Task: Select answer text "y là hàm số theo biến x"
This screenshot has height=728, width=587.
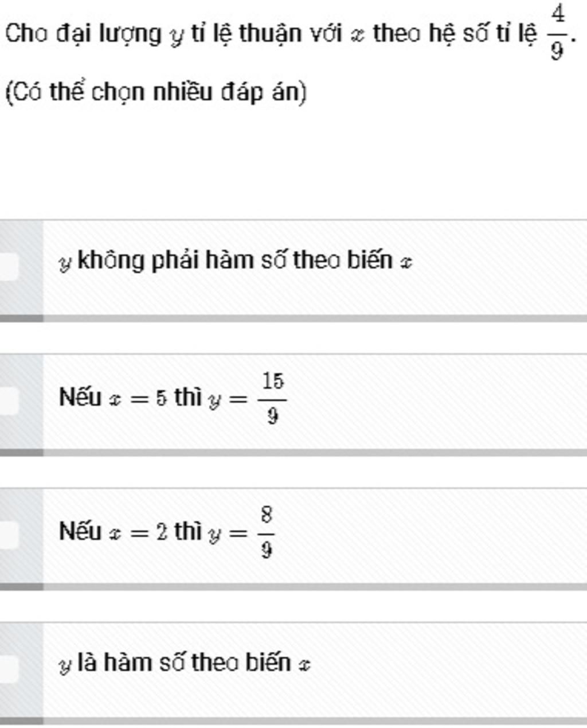Action: pos(185,664)
